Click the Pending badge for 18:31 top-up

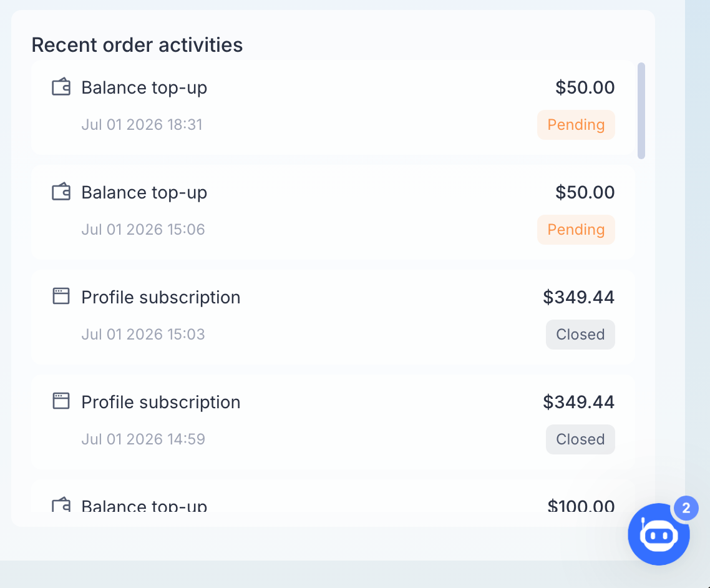click(576, 125)
